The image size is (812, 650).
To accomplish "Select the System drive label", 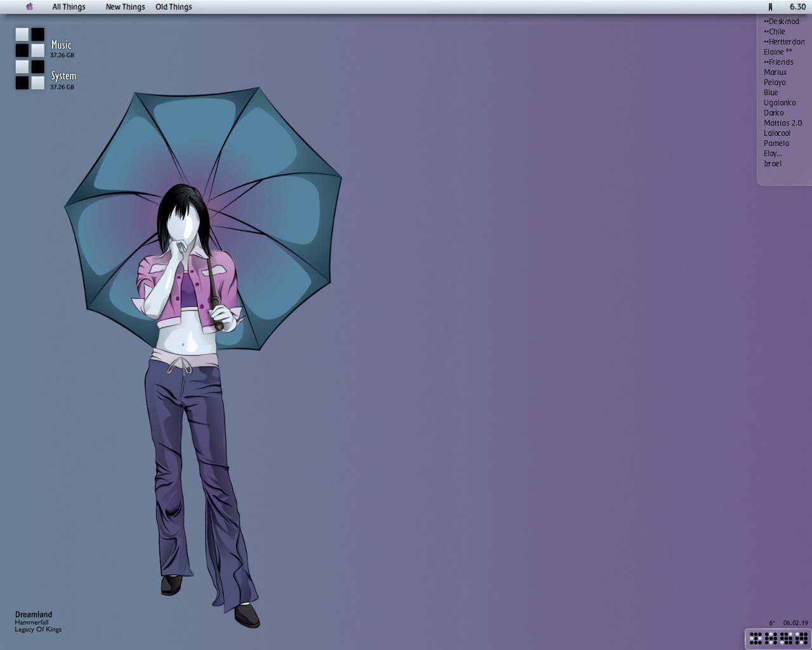I will click(x=63, y=76).
